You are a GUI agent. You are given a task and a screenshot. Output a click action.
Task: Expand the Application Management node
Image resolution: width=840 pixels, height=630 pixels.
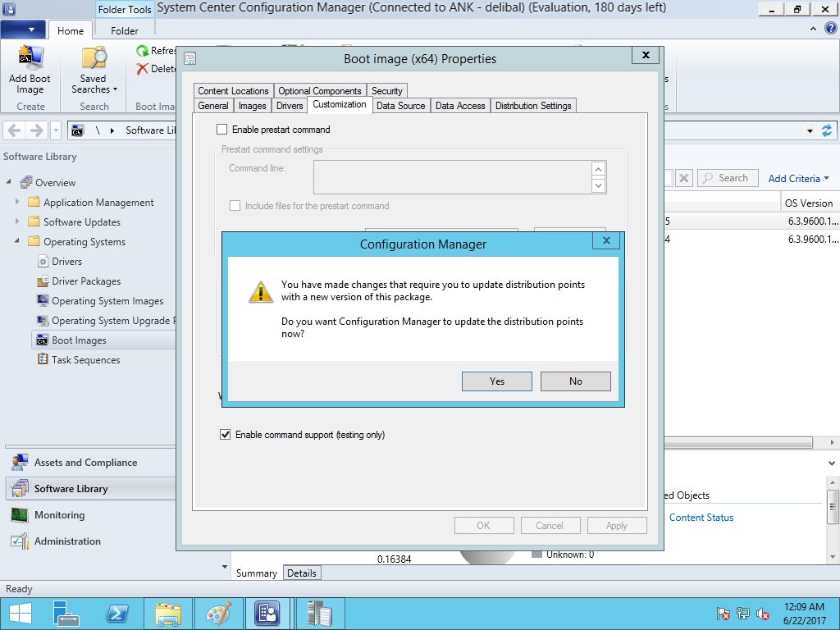point(17,203)
